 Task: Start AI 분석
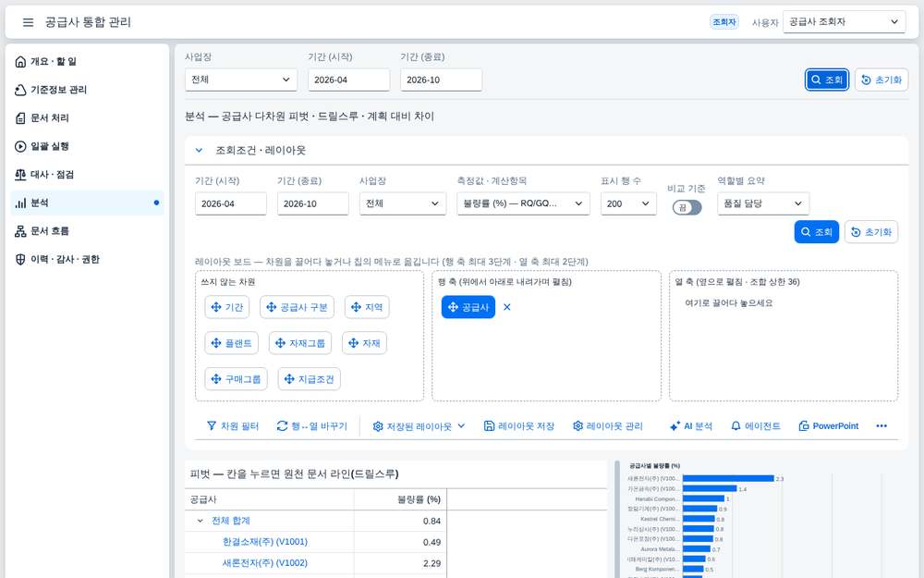691,425
